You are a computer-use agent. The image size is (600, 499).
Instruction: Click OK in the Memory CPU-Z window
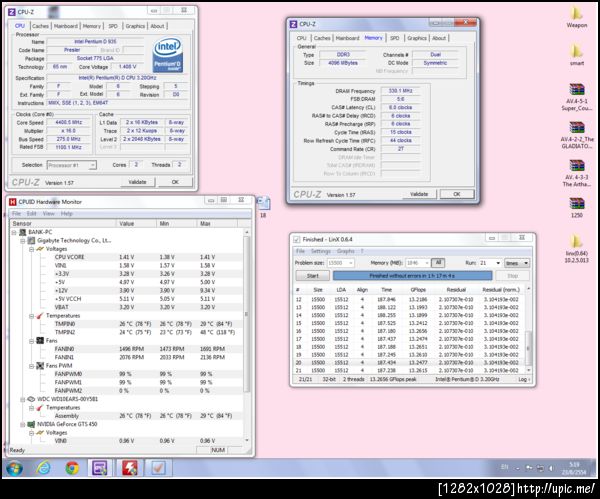[x=457, y=194]
